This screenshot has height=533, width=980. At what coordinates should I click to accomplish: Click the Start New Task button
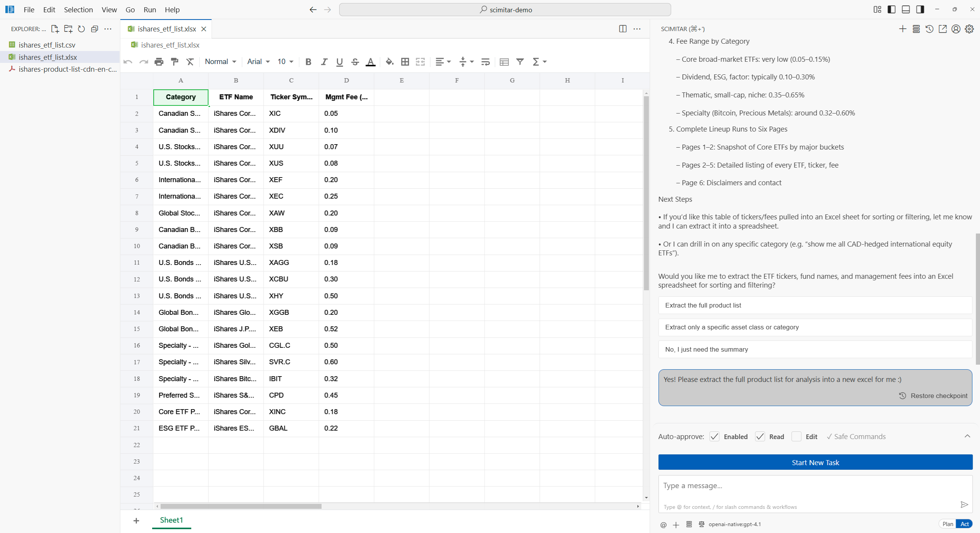coord(815,462)
